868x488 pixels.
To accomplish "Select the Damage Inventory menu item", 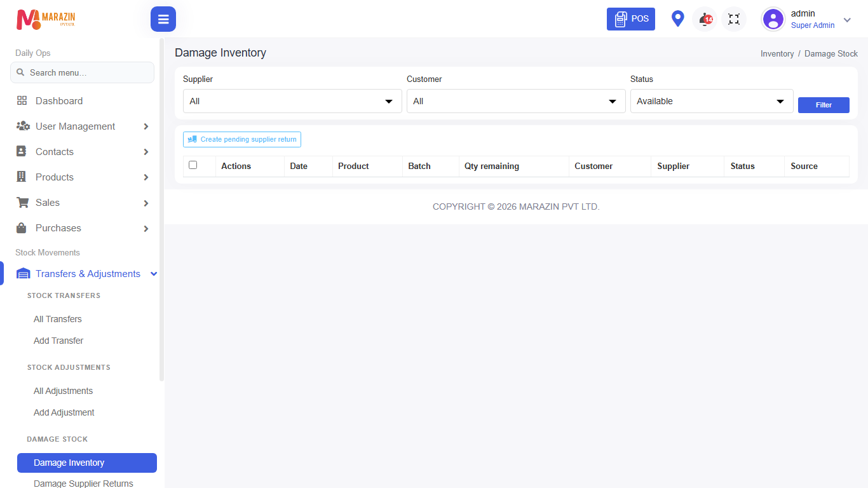I will tap(87, 463).
